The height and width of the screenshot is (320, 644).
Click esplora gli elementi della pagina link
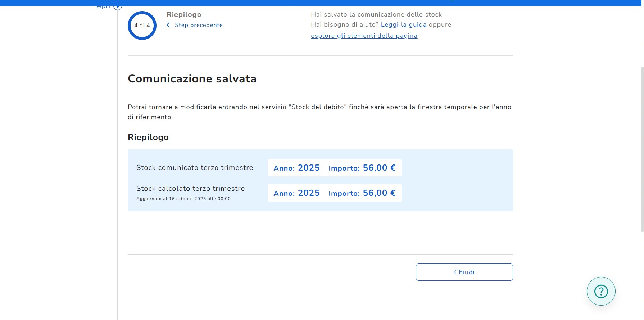pos(364,36)
